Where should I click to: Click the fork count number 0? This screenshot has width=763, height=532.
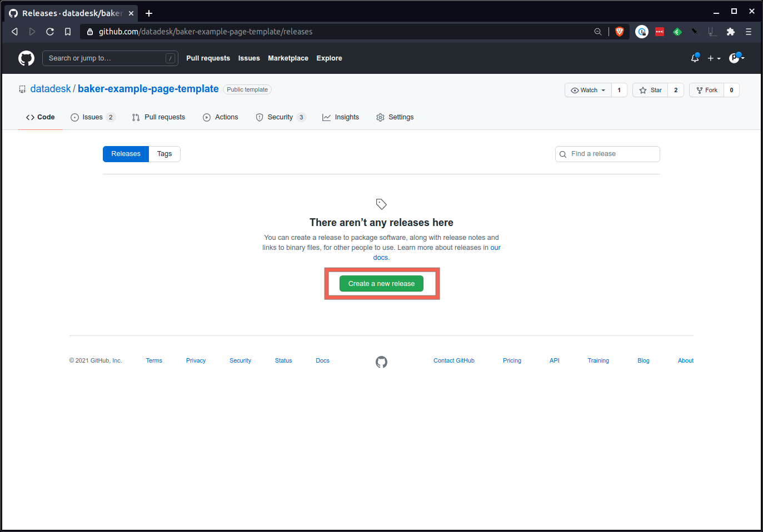[731, 90]
